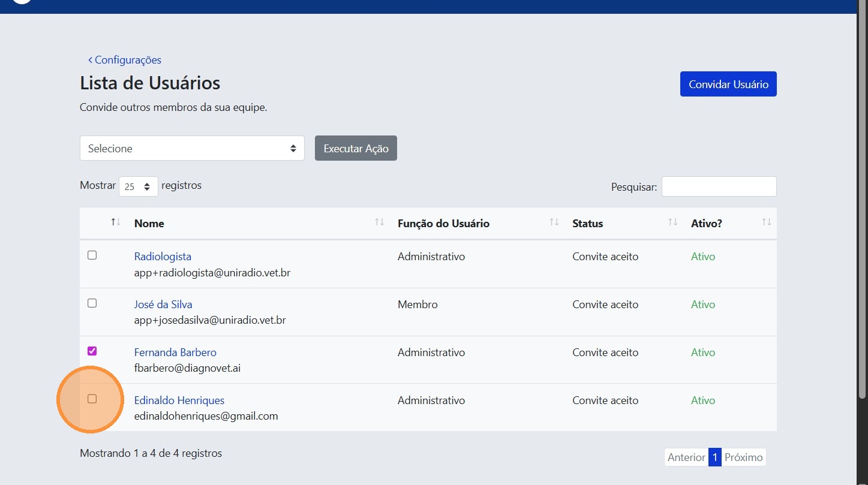Open Fernanda Barbero's profile link
Image resolution: width=868 pixels, height=485 pixels.
point(175,352)
